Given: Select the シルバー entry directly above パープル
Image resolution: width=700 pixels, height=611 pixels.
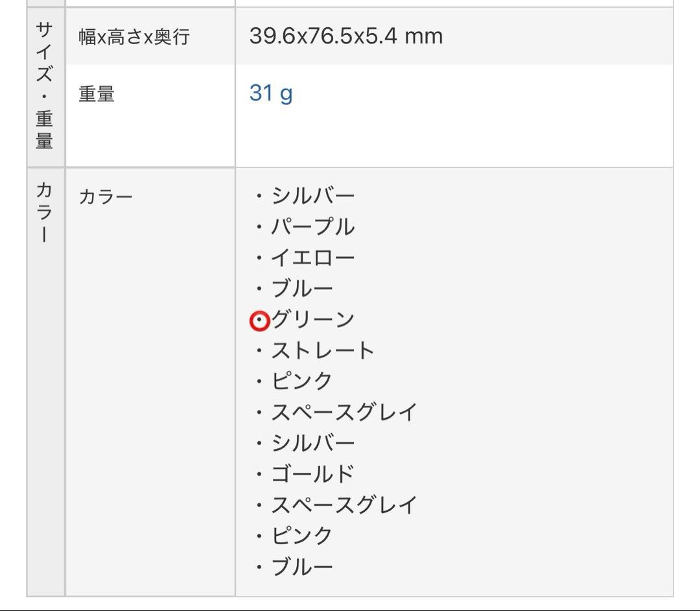Looking at the screenshot, I should (312, 196).
